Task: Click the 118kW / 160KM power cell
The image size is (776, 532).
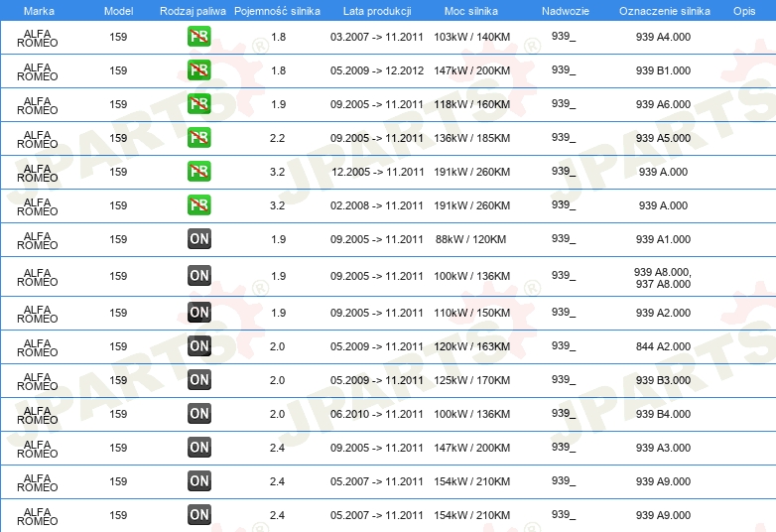Action: (471, 104)
